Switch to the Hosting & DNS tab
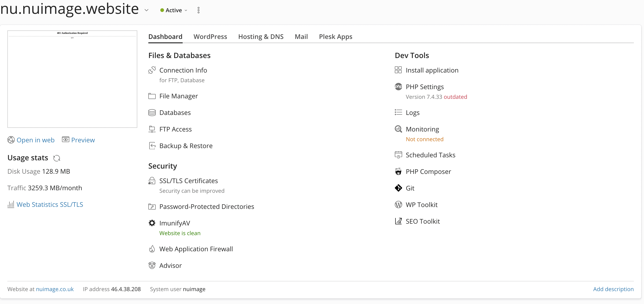644x304 pixels. [261, 37]
